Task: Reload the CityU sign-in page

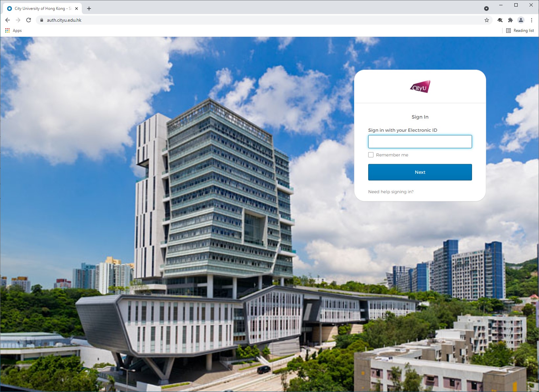Action: (x=29, y=20)
